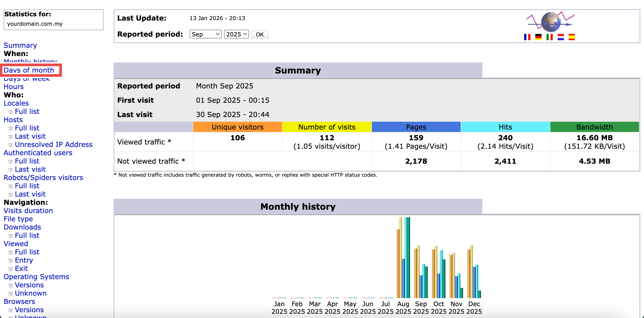Switch language using the French flag
644x318 pixels.
pos(527,37)
